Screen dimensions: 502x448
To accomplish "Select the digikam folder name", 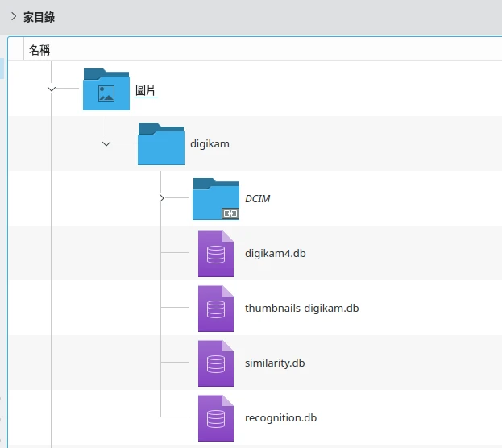I will click(210, 144).
